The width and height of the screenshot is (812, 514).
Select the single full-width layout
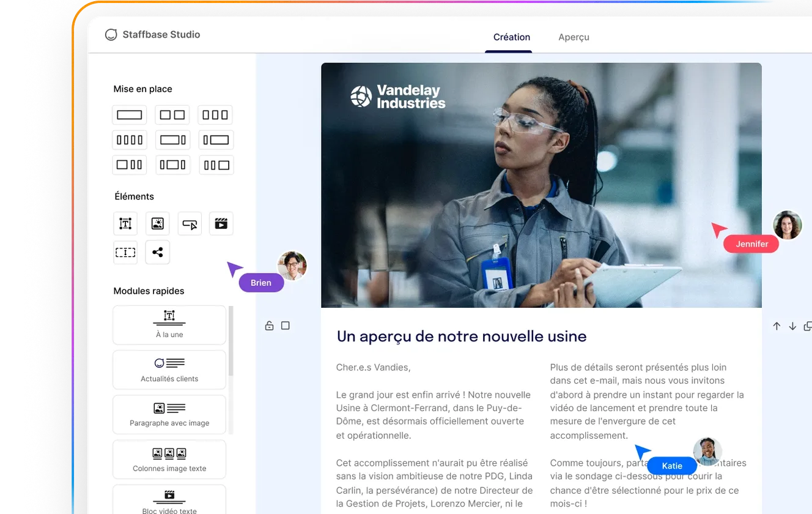coord(129,114)
